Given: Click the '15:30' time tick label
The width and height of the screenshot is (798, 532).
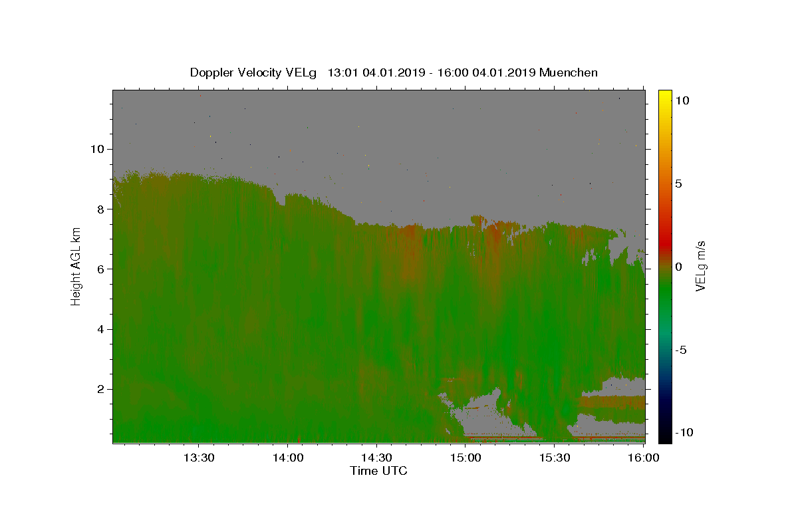Looking at the screenshot, I should (555, 458).
